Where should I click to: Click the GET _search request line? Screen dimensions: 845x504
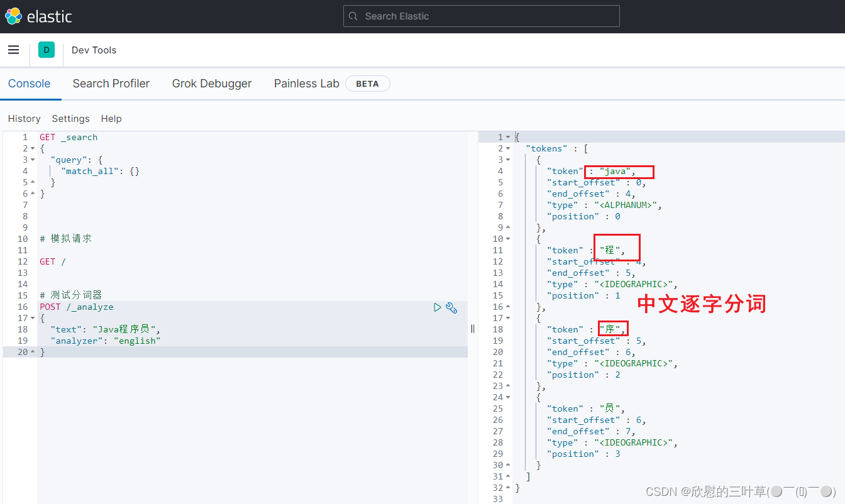pyautogui.click(x=69, y=137)
